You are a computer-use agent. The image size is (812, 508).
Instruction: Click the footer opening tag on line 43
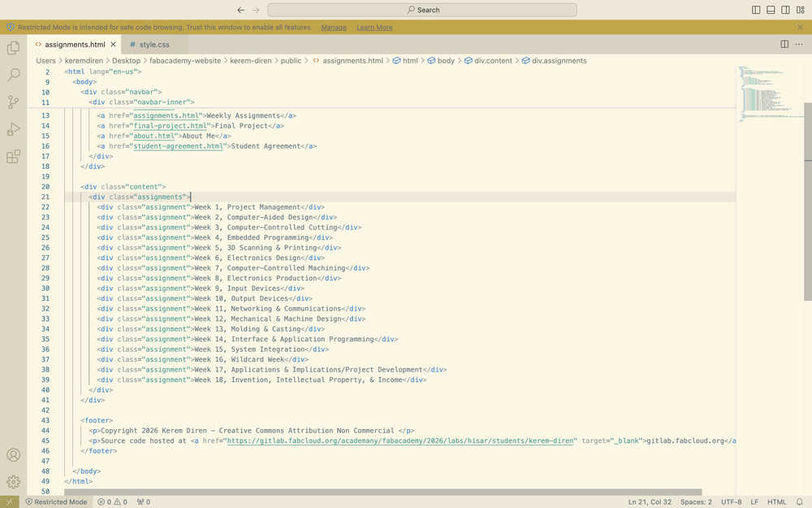97,420
